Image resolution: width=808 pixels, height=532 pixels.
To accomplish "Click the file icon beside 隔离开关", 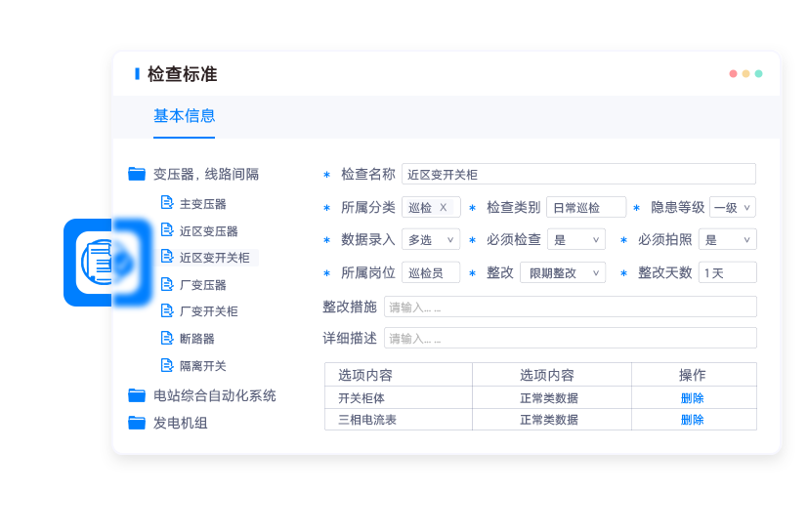I will (166, 365).
